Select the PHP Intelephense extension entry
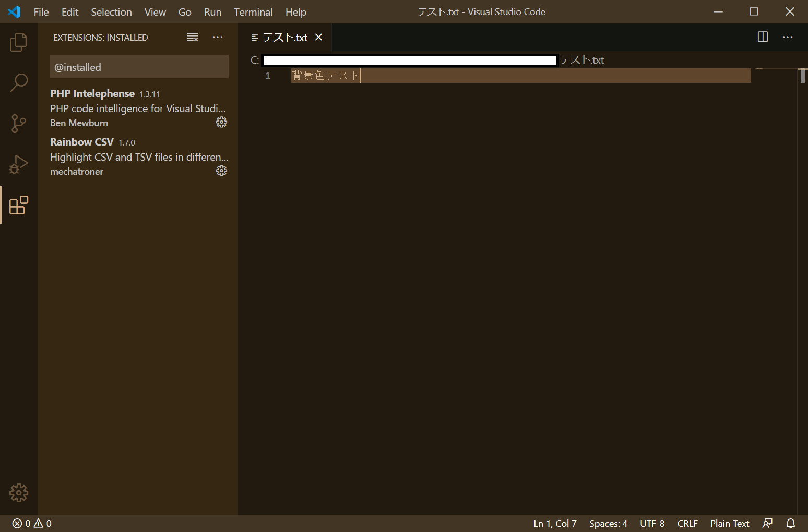Screen dimensions: 808x532 [x=139, y=108]
